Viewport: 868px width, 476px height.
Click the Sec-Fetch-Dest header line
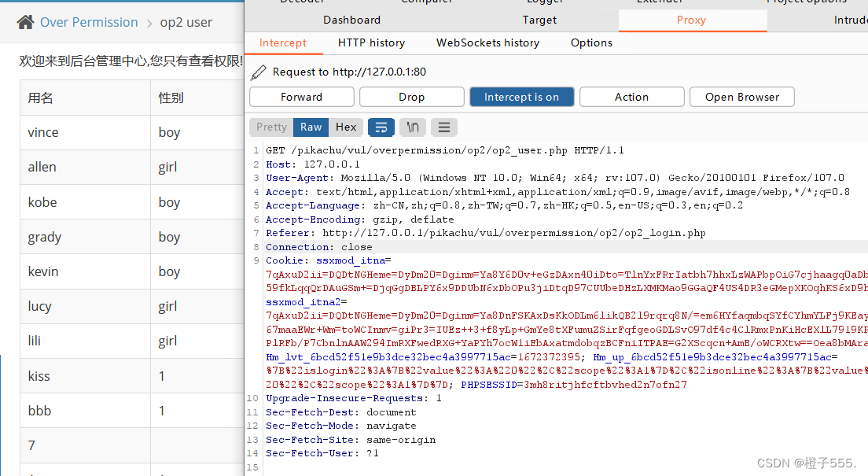tap(341, 412)
